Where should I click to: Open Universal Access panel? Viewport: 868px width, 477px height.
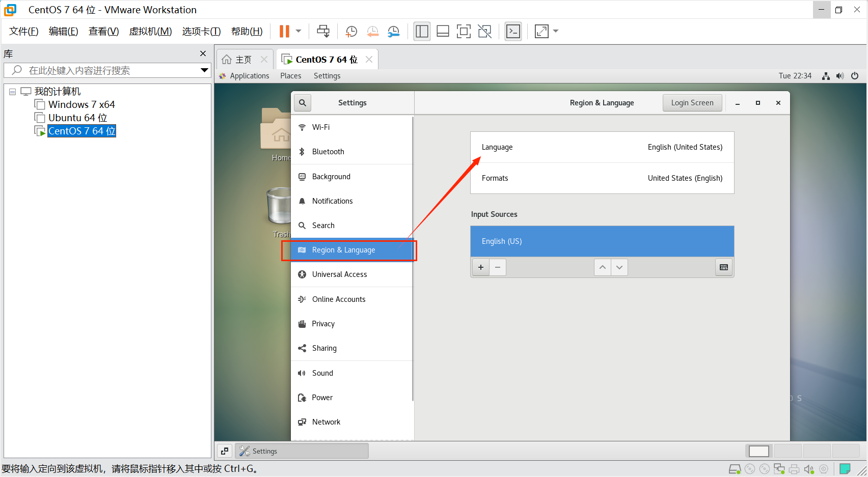pyautogui.click(x=351, y=274)
